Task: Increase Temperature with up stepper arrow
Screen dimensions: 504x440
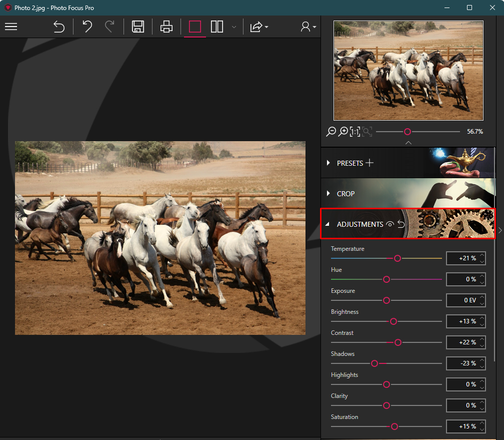Action: 482,255
